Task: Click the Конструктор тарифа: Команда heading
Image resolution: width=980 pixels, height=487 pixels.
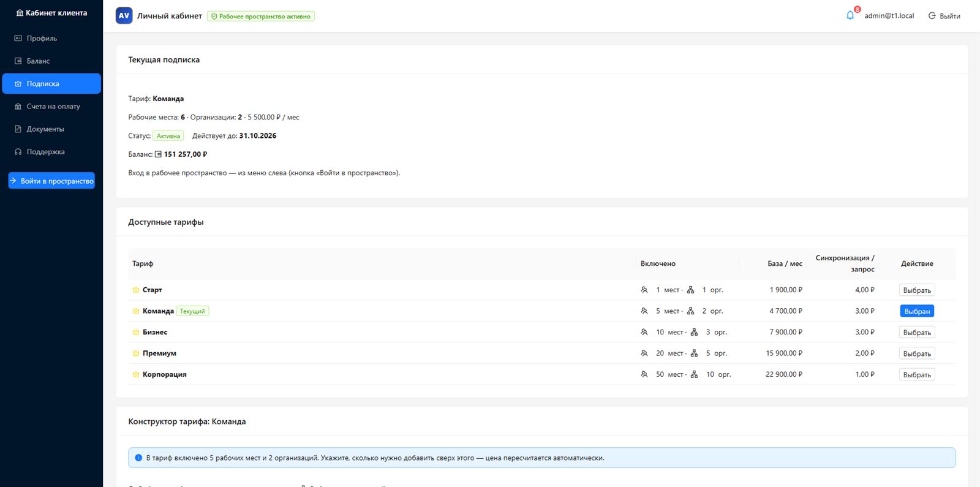Action: click(187, 421)
